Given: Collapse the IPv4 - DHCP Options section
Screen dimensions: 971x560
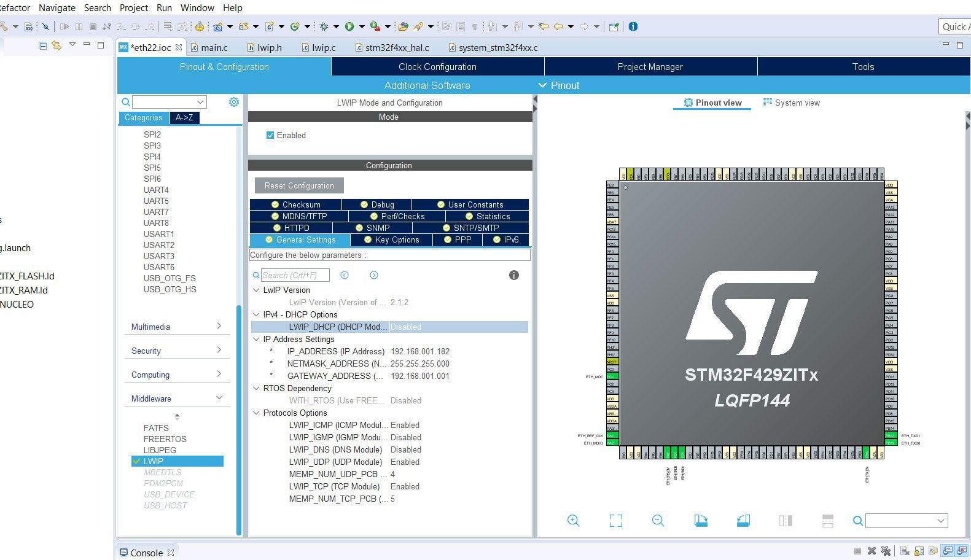Looking at the screenshot, I should pyautogui.click(x=256, y=314).
